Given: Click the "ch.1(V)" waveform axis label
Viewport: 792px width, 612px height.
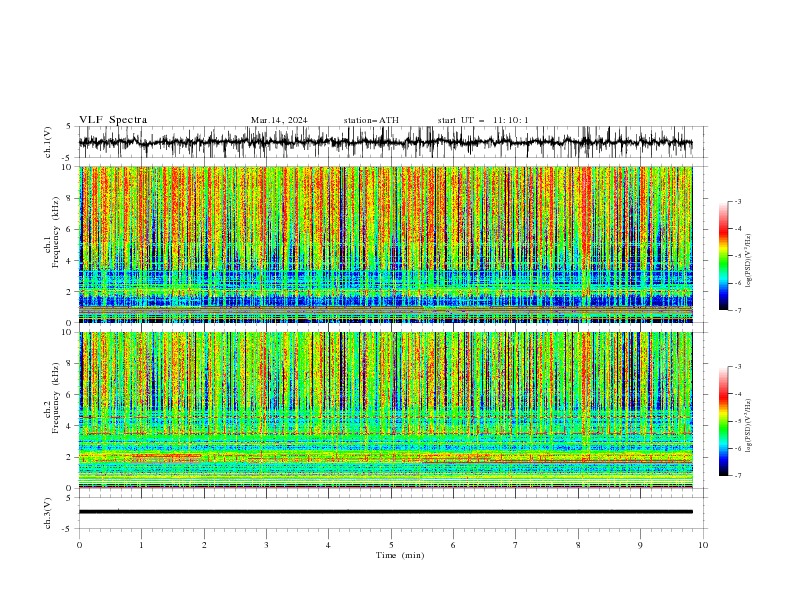Looking at the screenshot, I should click(x=48, y=142).
